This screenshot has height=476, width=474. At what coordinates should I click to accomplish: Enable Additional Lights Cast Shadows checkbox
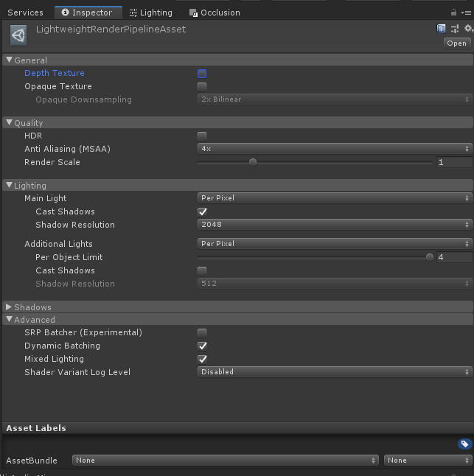coord(202,270)
